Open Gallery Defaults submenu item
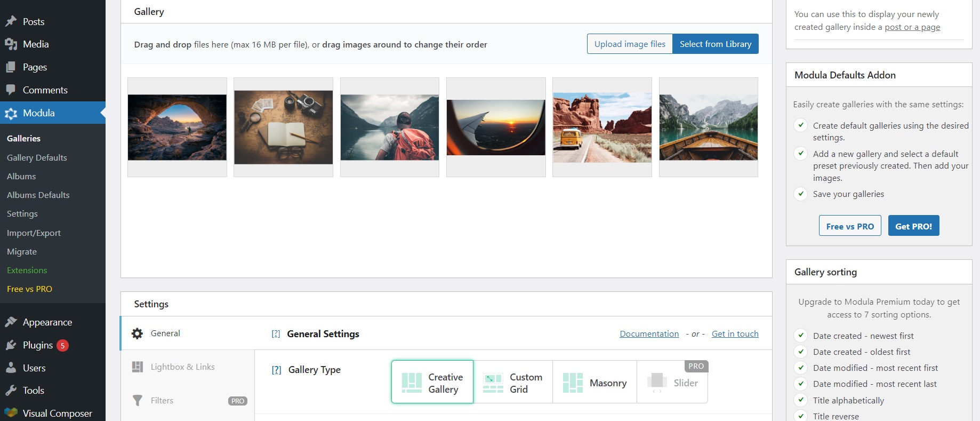Image resolution: width=980 pixels, height=421 pixels. (37, 158)
